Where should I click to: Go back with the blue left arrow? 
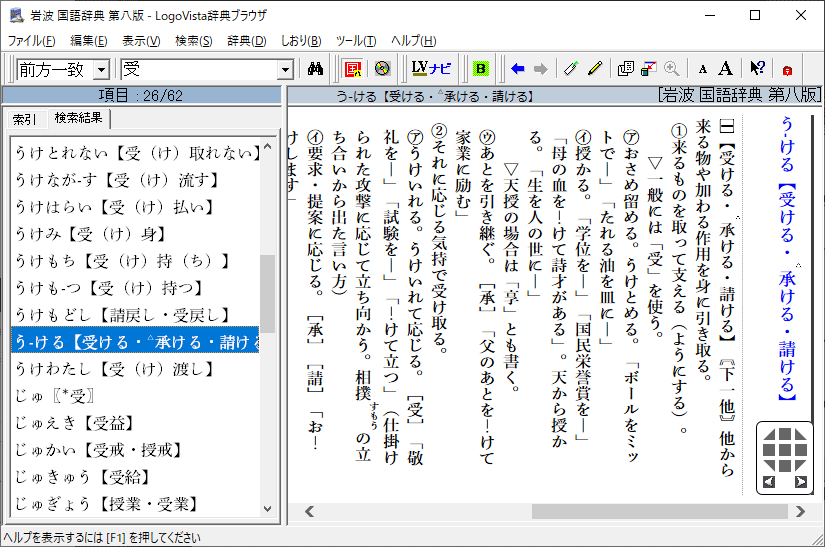(518, 68)
